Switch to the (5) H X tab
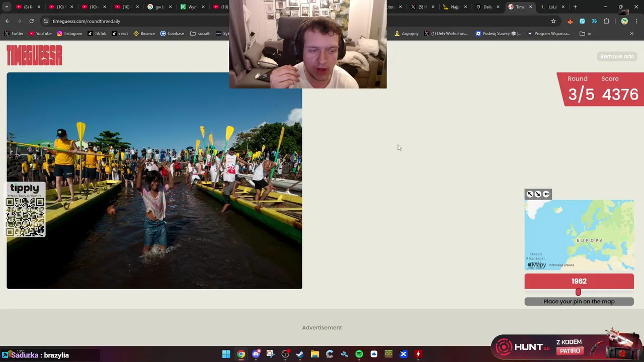This screenshot has height=362, width=644. point(422,7)
